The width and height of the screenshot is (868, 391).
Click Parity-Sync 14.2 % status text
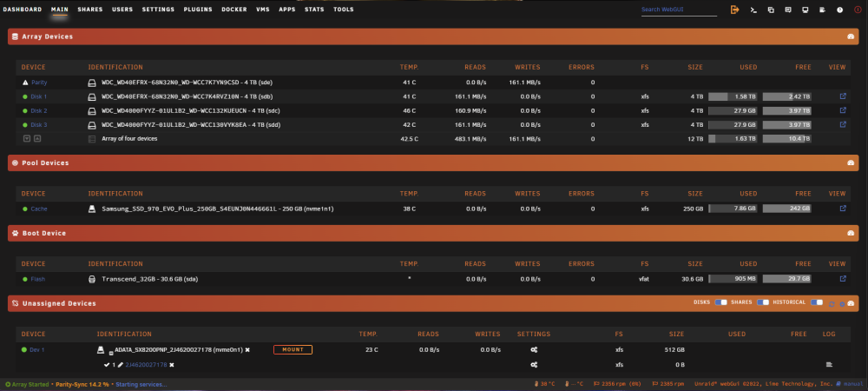tap(82, 384)
